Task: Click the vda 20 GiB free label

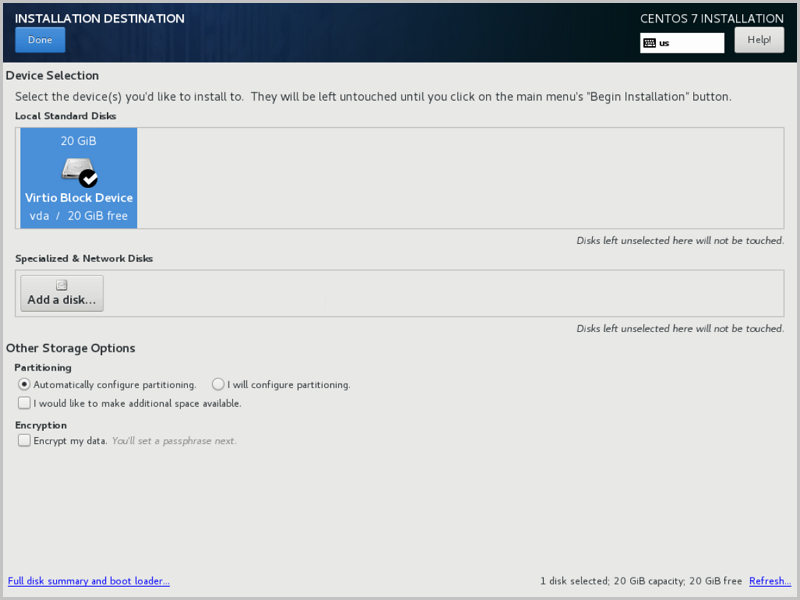Action: click(x=79, y=216)
